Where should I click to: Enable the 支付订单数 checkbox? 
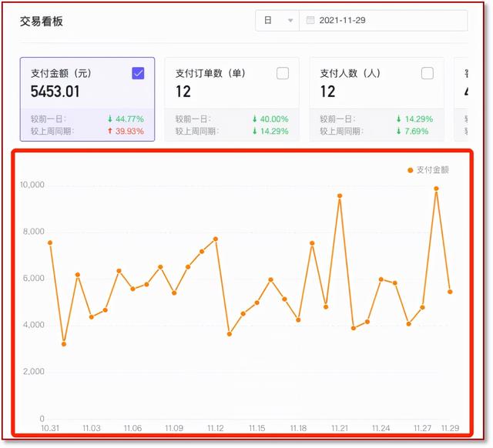click(283, 73)
